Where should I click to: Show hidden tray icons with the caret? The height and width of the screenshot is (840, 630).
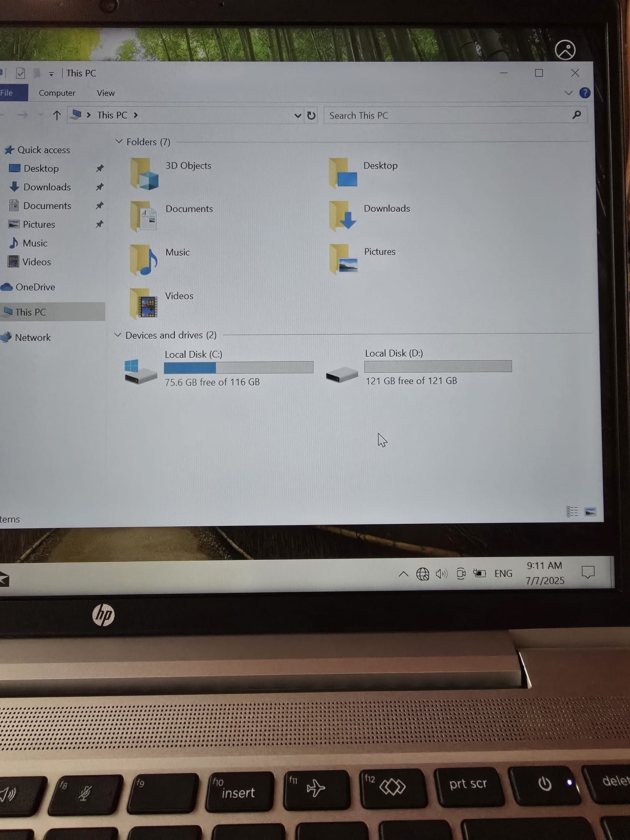[x=403, y=574]
